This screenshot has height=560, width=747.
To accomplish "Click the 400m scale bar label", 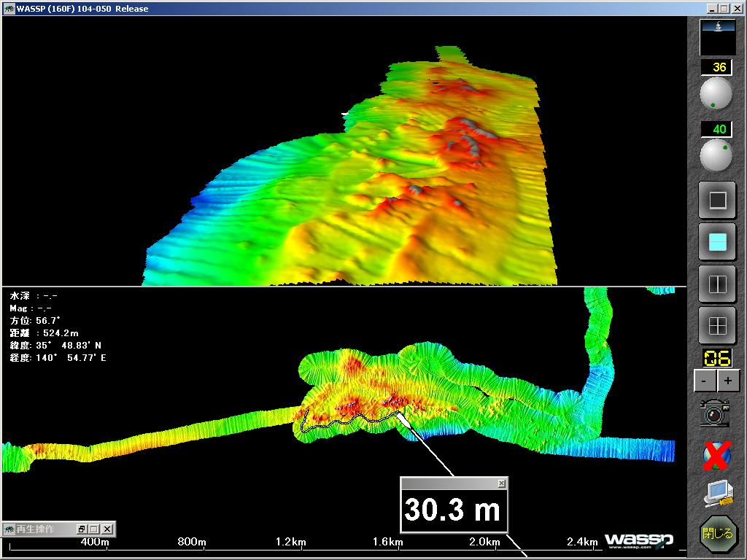I will click(94, 542).
